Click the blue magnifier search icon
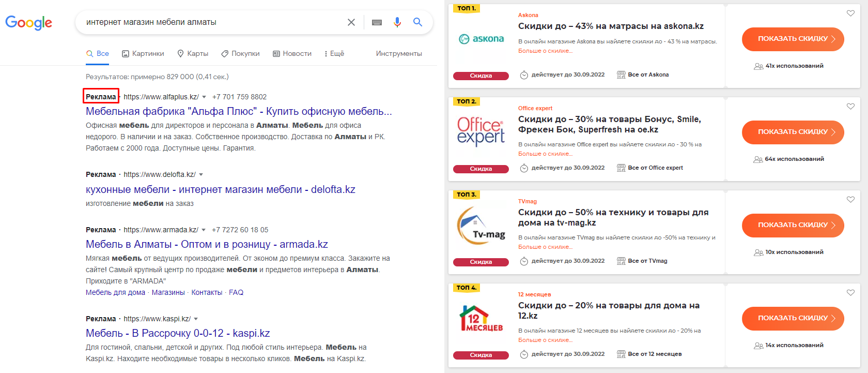The width and height of the screenshot is (868, 373). click(418, 22)
